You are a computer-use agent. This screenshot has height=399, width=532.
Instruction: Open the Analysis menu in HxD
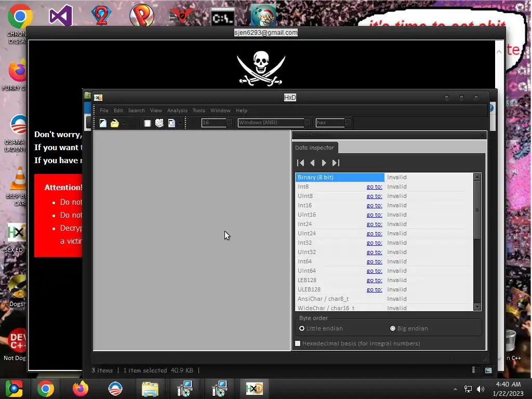[x=177, y=111]
